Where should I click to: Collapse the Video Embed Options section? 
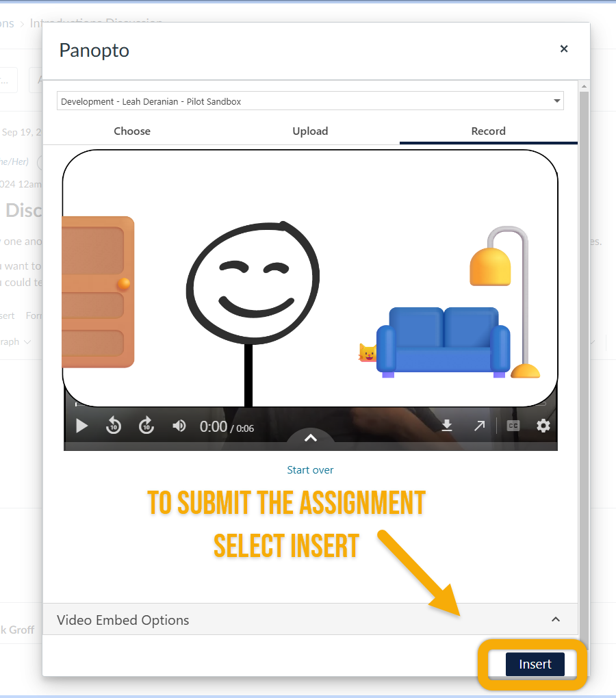pos(310,619)
